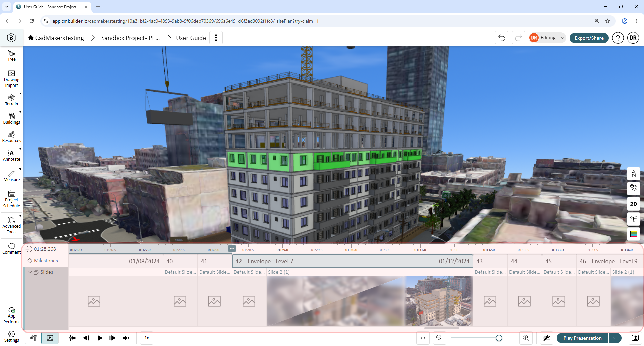Open the help question mark
This screenshot has height=346, width=644.
click(618, 38)
